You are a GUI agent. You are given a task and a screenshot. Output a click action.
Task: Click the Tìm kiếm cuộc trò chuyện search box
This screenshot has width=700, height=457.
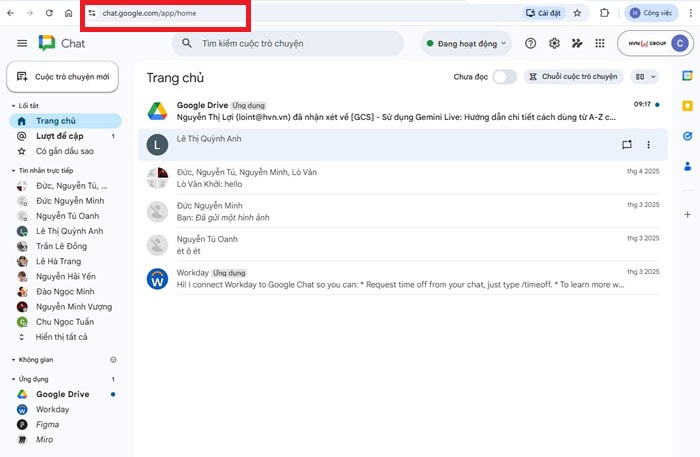coord(290,44)
